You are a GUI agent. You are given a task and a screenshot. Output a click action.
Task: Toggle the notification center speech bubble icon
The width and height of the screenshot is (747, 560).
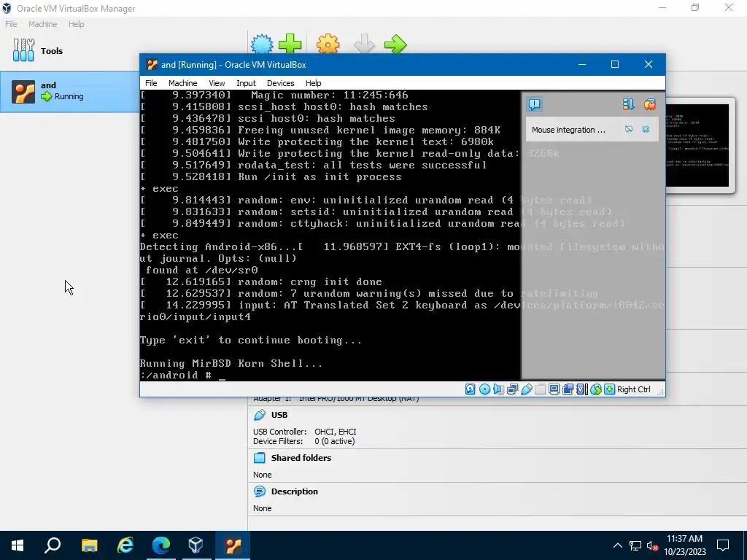[x=535, y=104]
